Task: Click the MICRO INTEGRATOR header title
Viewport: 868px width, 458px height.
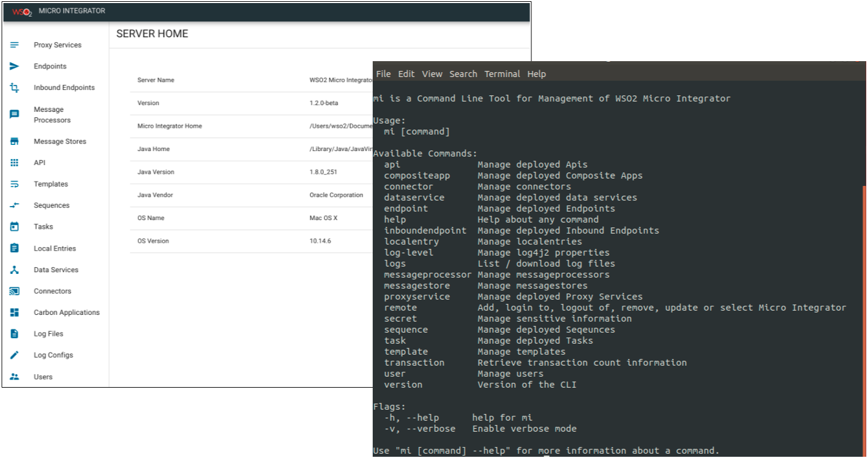Action: [x=72, y=11]
